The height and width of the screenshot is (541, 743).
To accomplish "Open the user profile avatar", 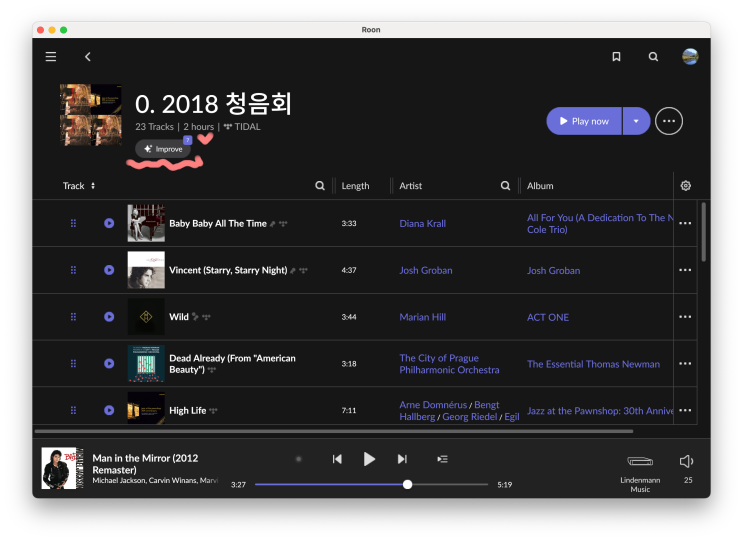I will pos(690,56).
